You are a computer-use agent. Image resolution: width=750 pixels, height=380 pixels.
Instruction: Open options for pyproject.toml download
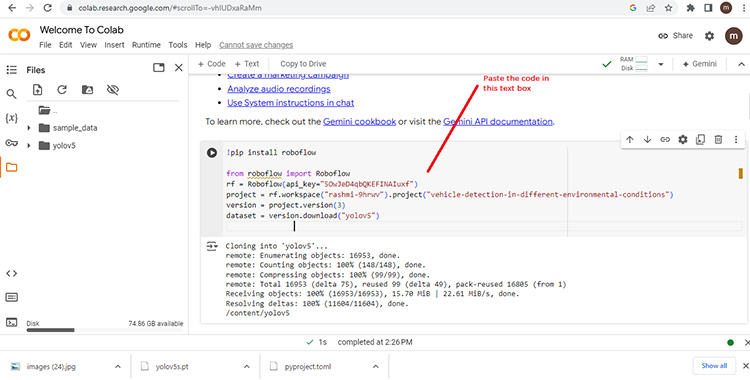375,367
